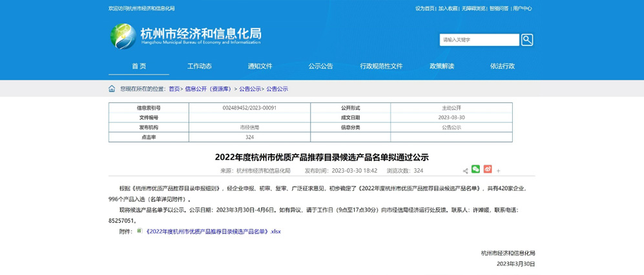Screen dimensions: 644x275
Task: Click the generic share icon
Action: pyautogui.click(x=465, y=171)
